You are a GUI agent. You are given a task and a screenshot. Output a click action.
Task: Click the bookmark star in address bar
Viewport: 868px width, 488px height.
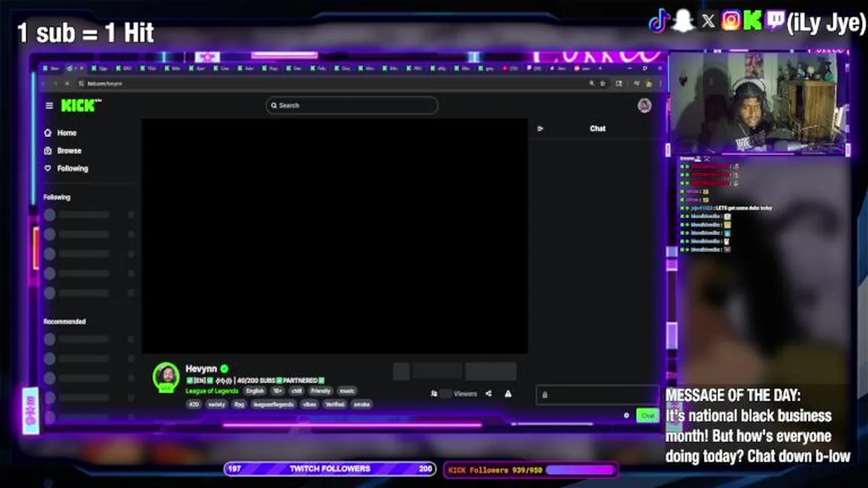(x=603, y=83)
